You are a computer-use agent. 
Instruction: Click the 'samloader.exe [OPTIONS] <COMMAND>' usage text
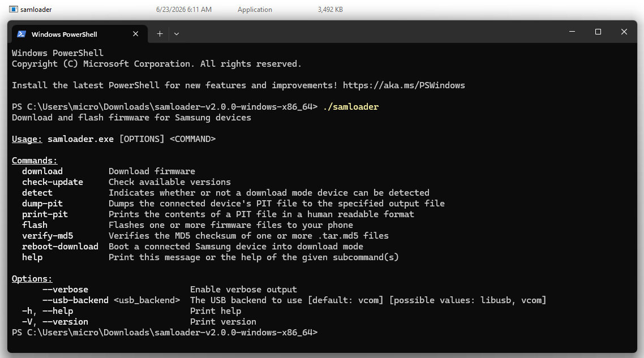pos(131,139)
